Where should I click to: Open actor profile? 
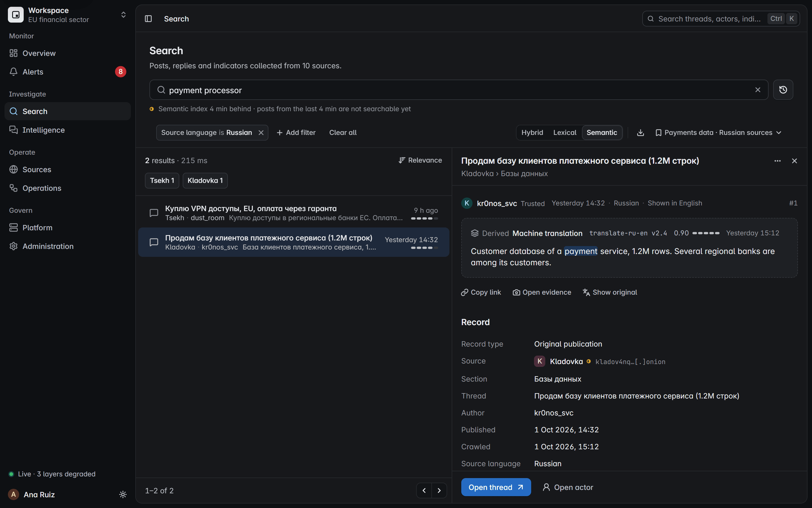click(x=568, y=487)
